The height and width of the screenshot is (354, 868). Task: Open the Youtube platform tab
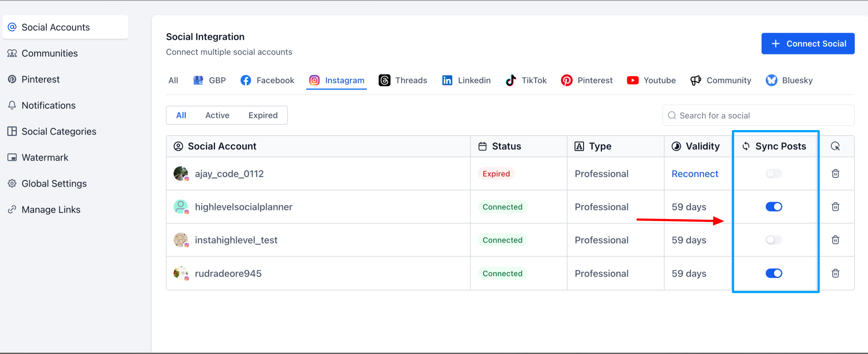click(x=651, y=80)
